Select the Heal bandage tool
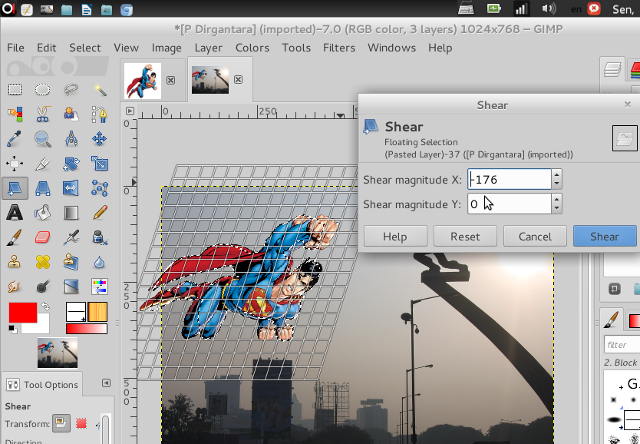640x444 pixels. point(42,262)
